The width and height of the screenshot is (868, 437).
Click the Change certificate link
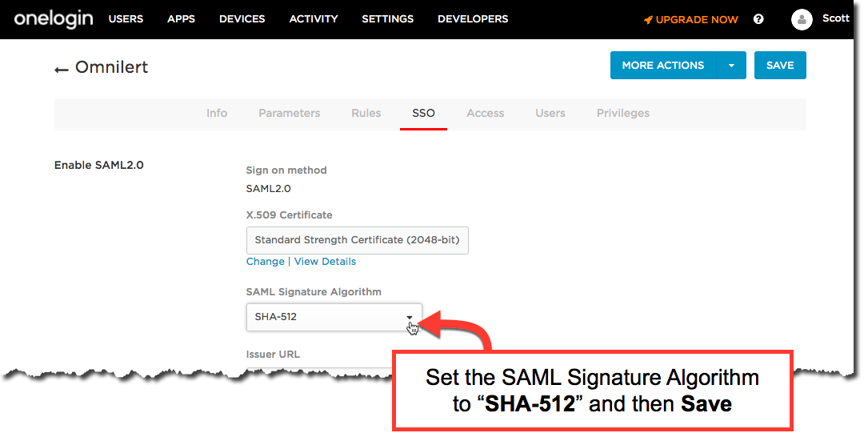[x=265, y=262]
